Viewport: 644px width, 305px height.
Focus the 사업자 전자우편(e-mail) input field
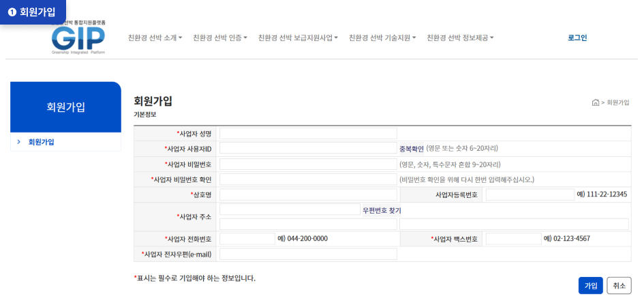point(309,254)
